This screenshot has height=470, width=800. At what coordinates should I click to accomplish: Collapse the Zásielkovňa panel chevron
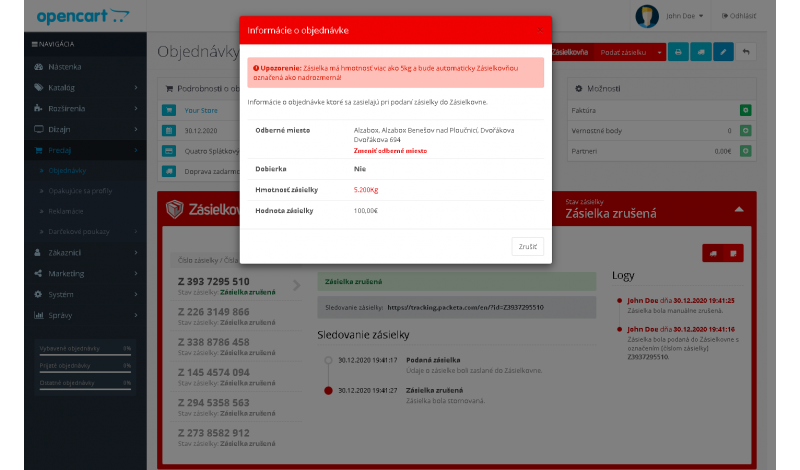tap(739, 209)
